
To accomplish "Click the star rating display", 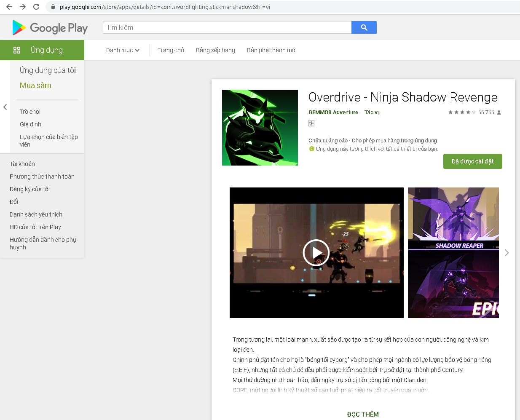I will coord(462,112).
